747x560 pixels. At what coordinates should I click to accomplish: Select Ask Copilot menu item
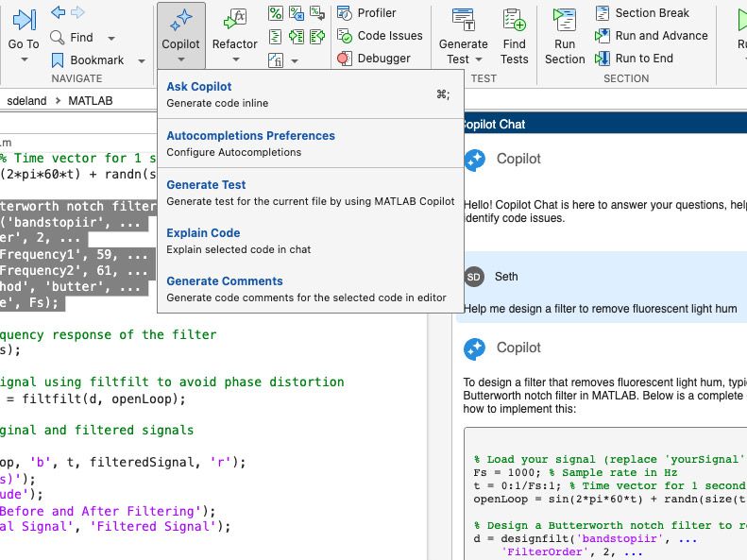[199, 87]
